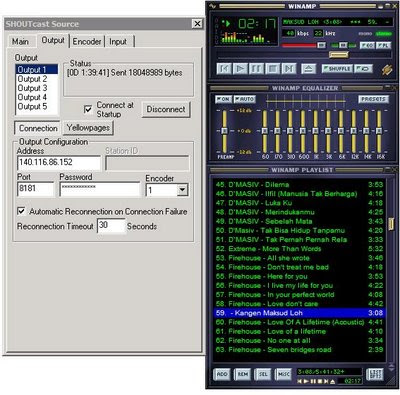Select Output 5 in output list
Screen dimensions: 400x395
[37, 106]
